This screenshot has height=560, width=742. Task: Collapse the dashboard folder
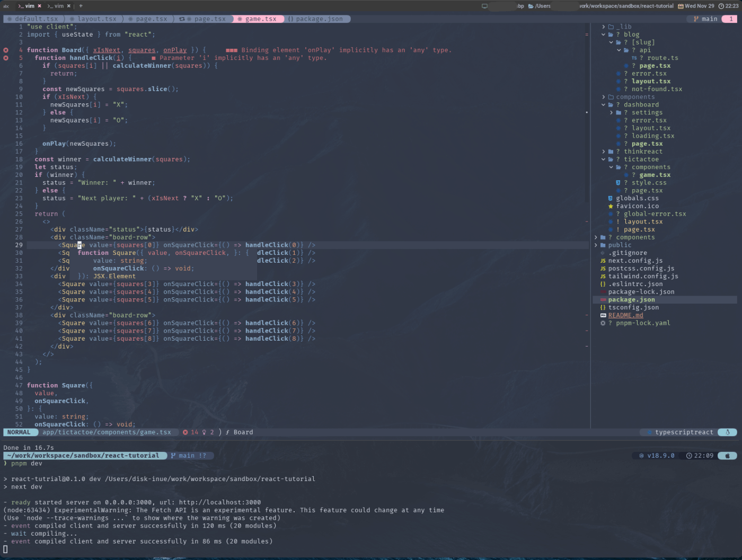pyautogui.click(x=604, y=105)
